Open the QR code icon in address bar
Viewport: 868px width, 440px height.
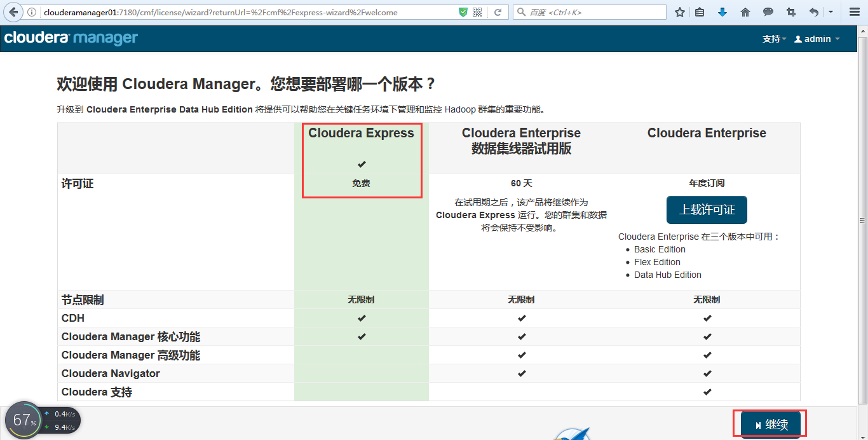tap(478, 12)
